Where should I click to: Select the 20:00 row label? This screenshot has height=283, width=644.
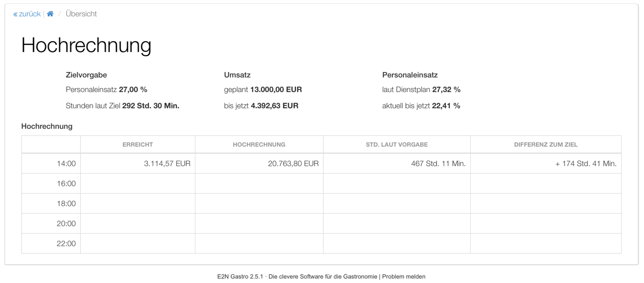click(x=66, y=223)
